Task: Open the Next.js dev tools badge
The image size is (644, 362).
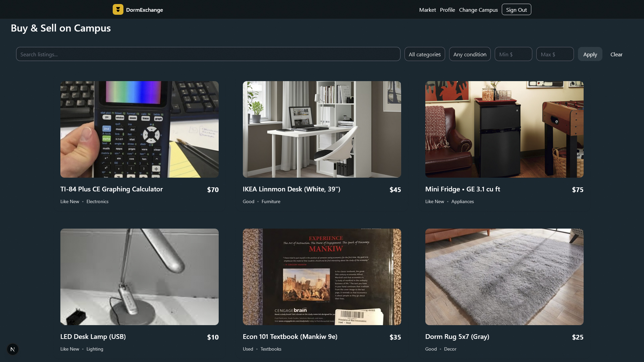Action: pos(13,349)
